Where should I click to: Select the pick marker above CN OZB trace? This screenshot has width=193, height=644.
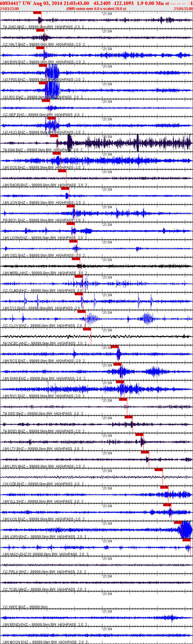(158, 470)
